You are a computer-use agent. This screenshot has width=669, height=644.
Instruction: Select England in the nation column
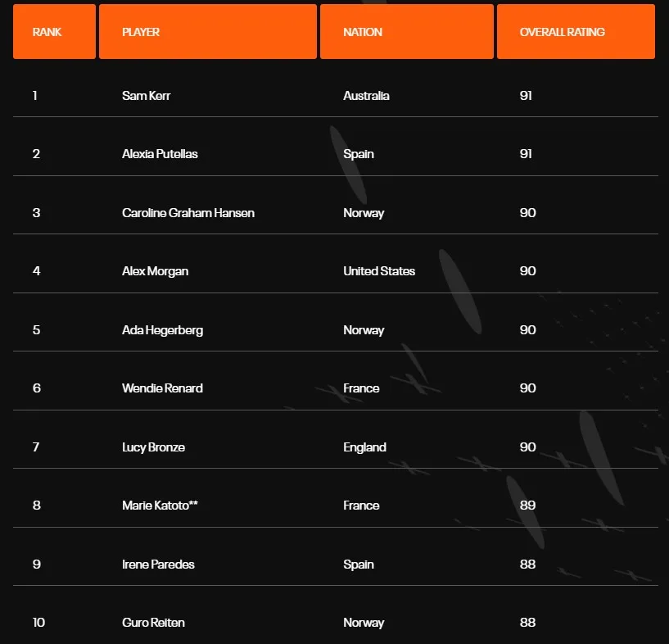click(x=364, y=447)
